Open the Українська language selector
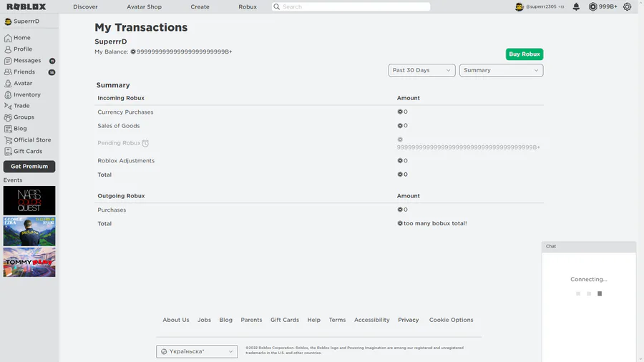 coord(197,351)
